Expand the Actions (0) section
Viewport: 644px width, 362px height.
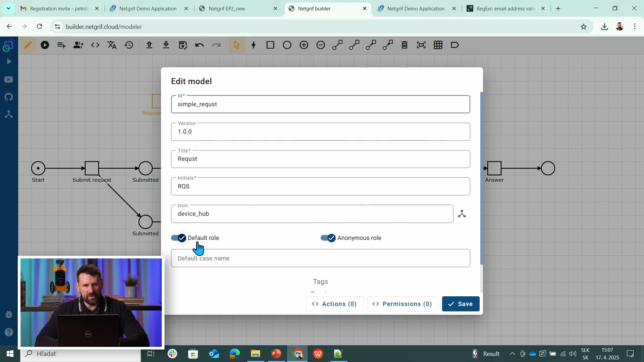(x=334, y=304)
